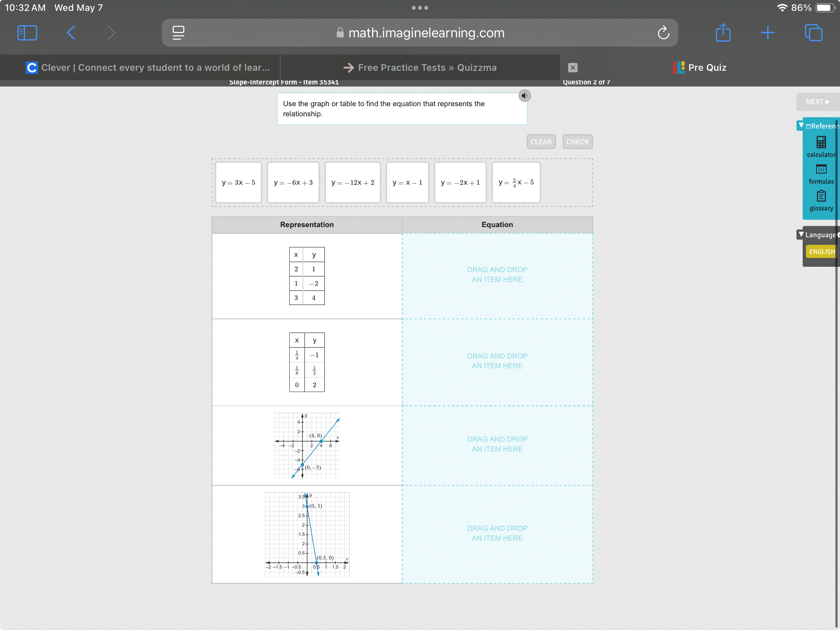840x630 pixels.
Task: Open the glossary reference
Action: (821, 201)
